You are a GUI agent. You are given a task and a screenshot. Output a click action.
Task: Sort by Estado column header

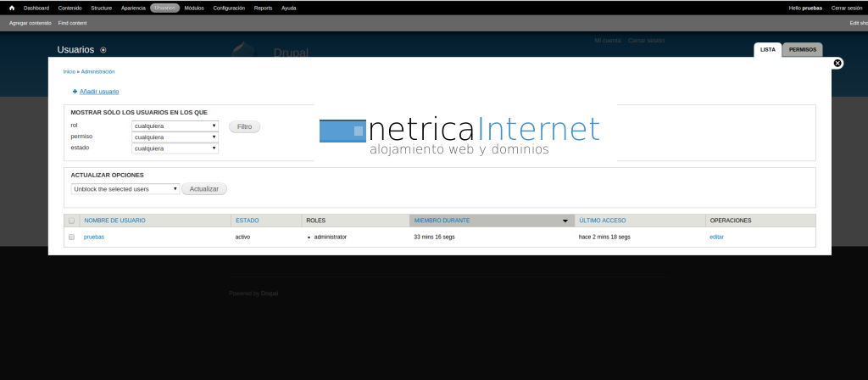(247, 221)
